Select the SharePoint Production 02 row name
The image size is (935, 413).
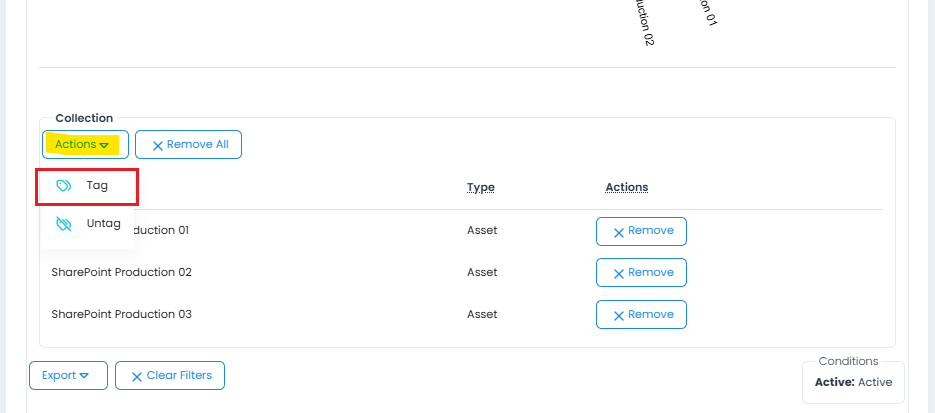(x=121, y=272)
